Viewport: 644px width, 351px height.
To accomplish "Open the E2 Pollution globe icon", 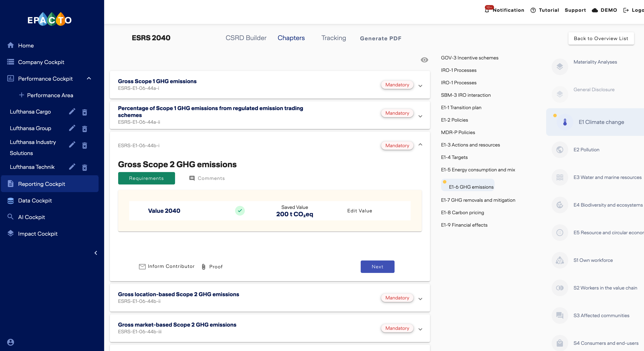I will pyautogui.click(x=559, y=149).
